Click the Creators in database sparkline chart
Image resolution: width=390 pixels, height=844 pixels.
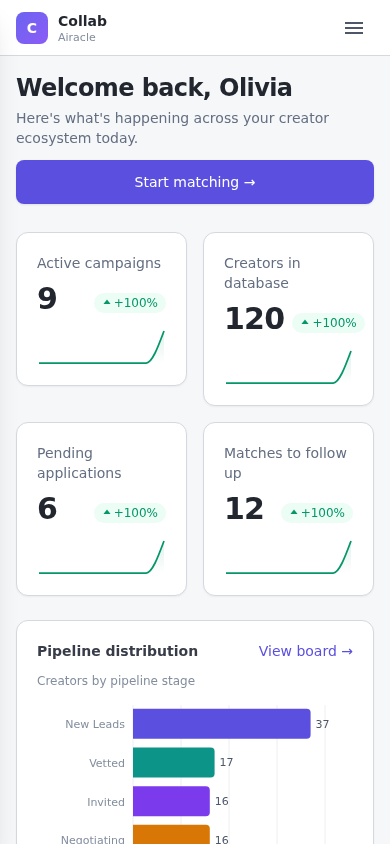pyautogui.click(x=288, y=367)
